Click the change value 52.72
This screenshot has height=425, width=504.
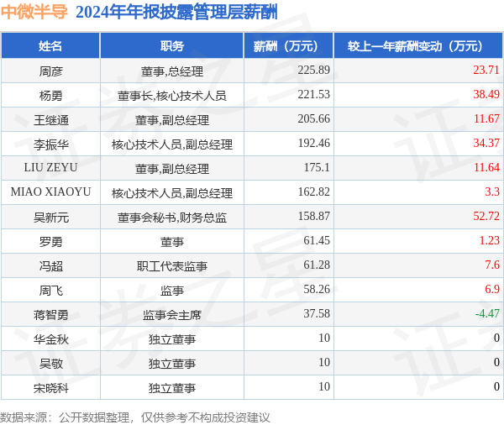point(486,216)
